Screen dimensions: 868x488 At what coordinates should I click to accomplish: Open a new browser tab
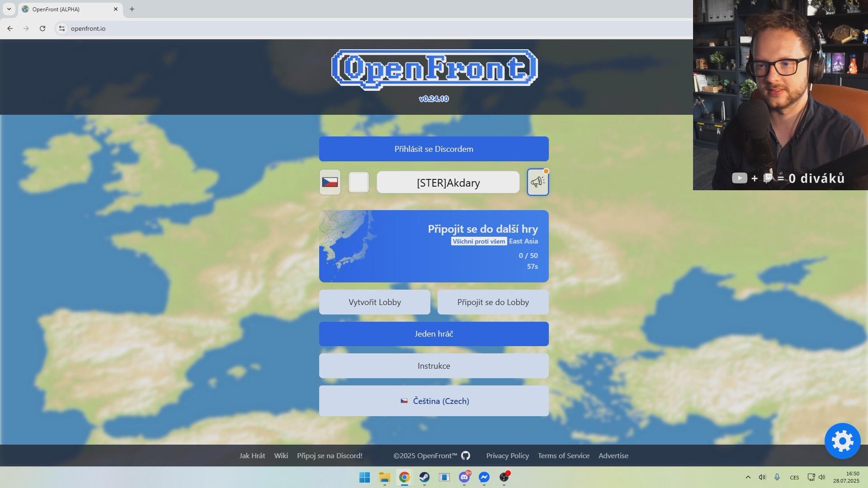click(x=132, y=9)
